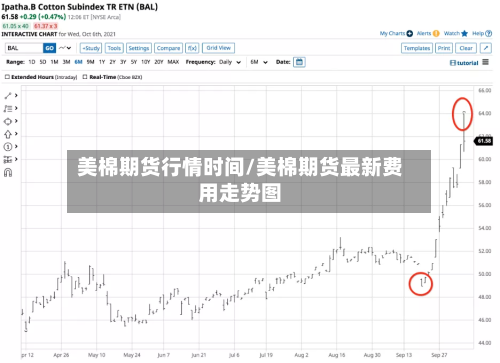Expand the arrow tools flyout chevron
This screenshot has height=363, width=500.
tap(16, 134)
